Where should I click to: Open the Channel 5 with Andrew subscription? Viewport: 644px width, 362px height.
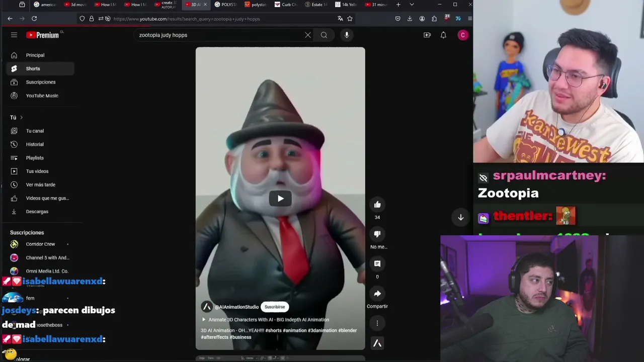coord(41,257)
